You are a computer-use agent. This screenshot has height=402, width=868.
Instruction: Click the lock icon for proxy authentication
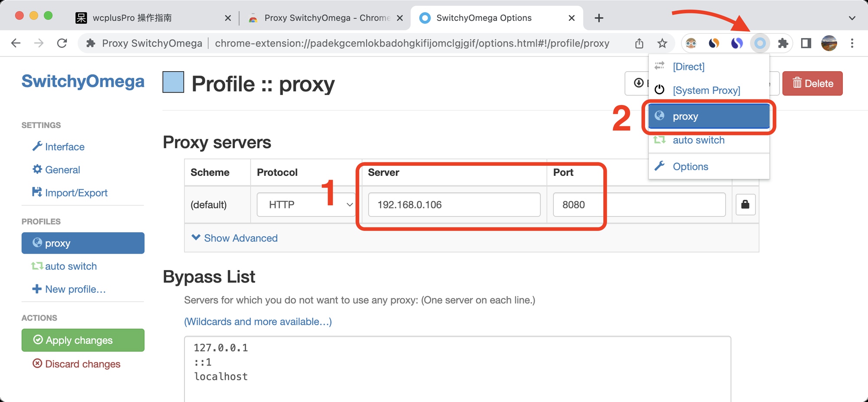click(x=746, y=204)
